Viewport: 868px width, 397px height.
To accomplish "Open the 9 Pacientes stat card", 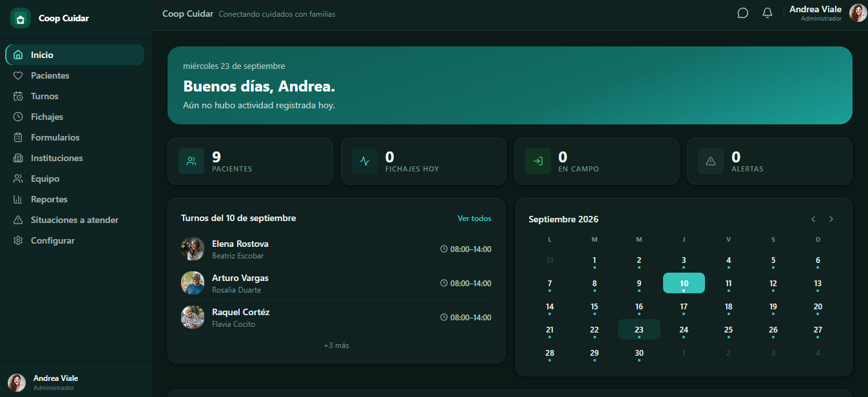I will (250, 161).
